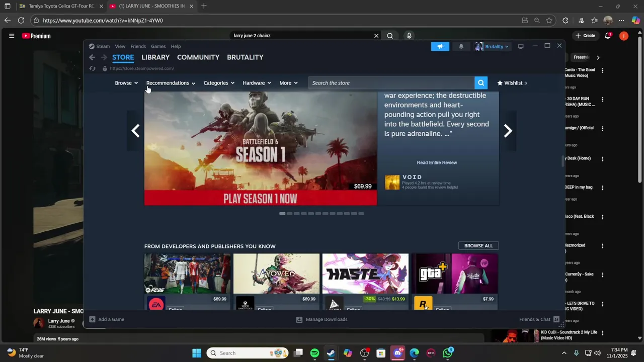Open the GTA+ thumbnail

455,274
